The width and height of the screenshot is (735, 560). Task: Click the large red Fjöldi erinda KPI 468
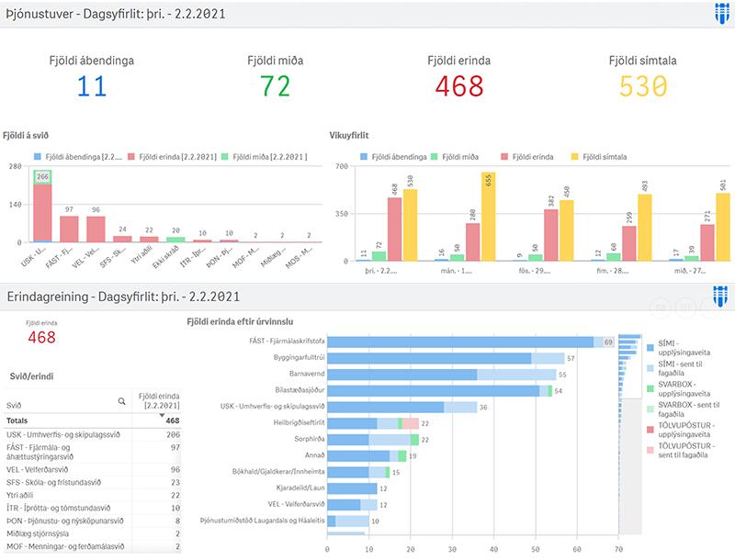458,86
